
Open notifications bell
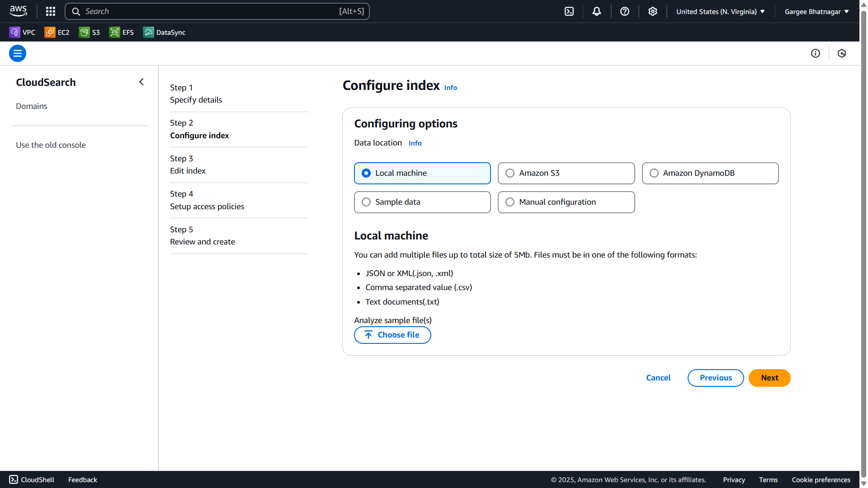click(x=597, y=11)
